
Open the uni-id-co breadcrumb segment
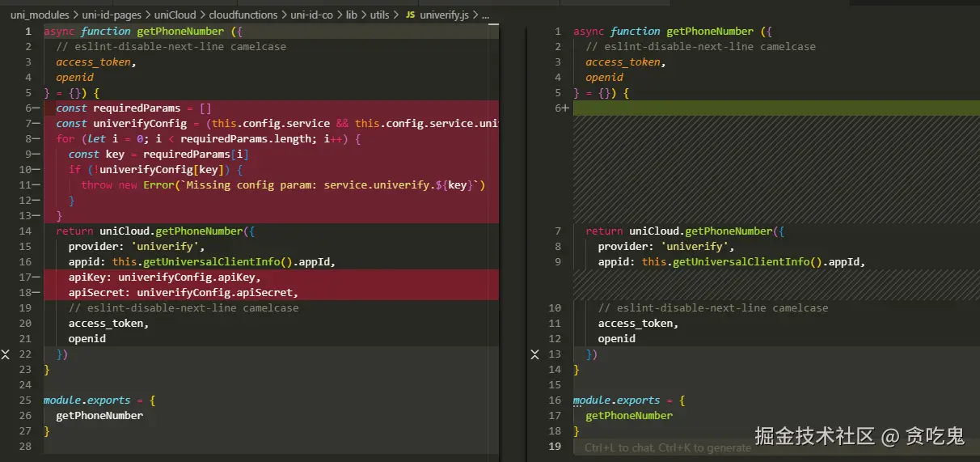point(311,15)
